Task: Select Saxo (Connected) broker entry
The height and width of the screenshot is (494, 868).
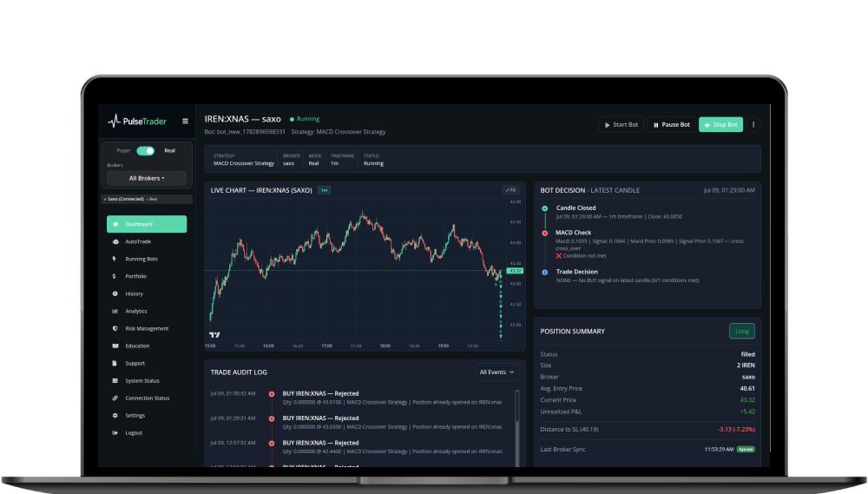Action: [147, 199]
